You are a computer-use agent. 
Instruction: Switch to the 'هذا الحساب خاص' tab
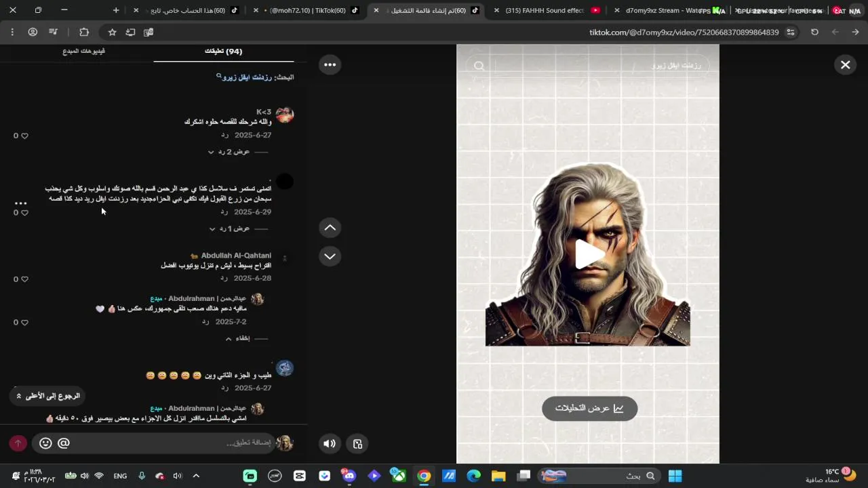click(x=189, y=10)
